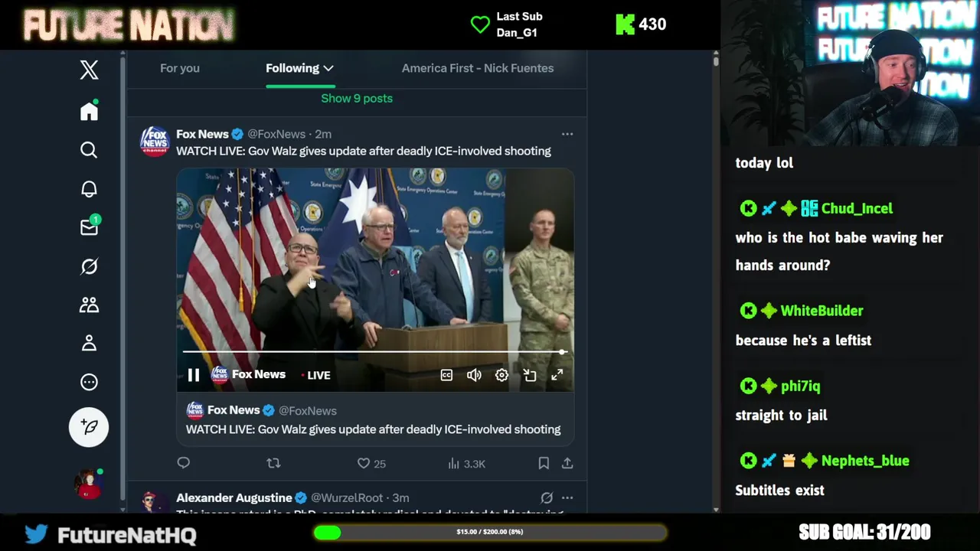980x551 pixels.
Task: Toggle closed captions on the video
Action: tap(446, 375)
